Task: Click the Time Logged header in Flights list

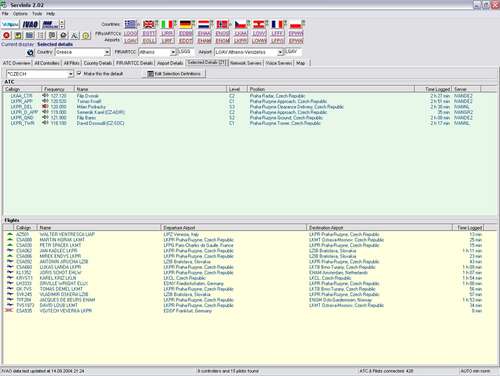Action: [469, 228]
